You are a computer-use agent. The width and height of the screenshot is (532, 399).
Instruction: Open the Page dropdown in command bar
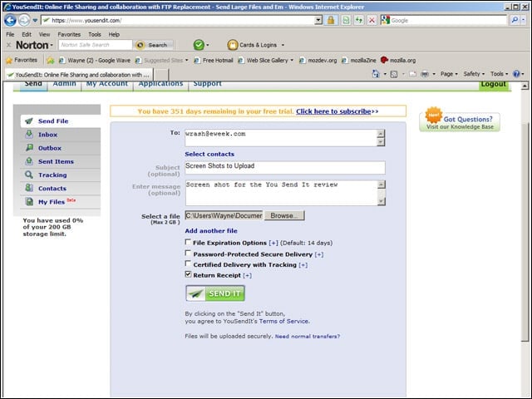[x=449, y=74]
